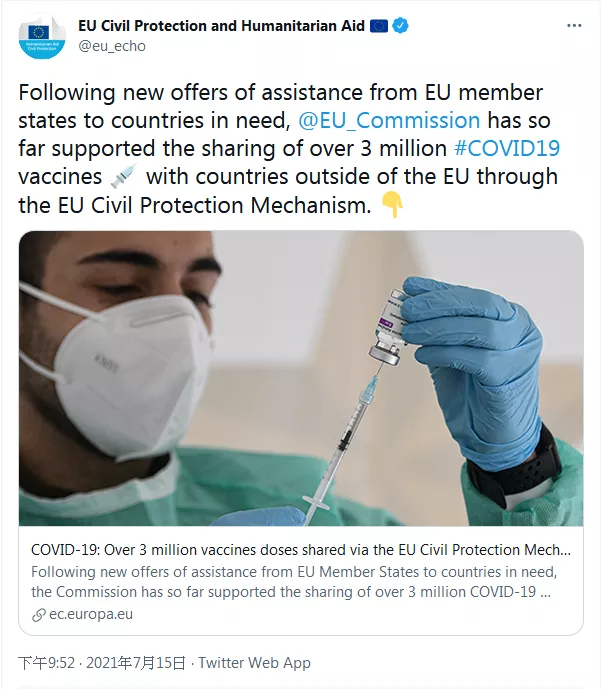The width and height of the screenshot is (601, 689).
Task: Open the link card headline about 3 million vaccines
Action: [x=301, y=550]
